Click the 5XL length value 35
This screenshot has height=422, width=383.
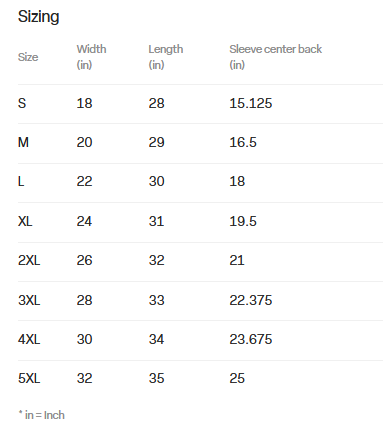pyautogui.click(x=156, y=378)
